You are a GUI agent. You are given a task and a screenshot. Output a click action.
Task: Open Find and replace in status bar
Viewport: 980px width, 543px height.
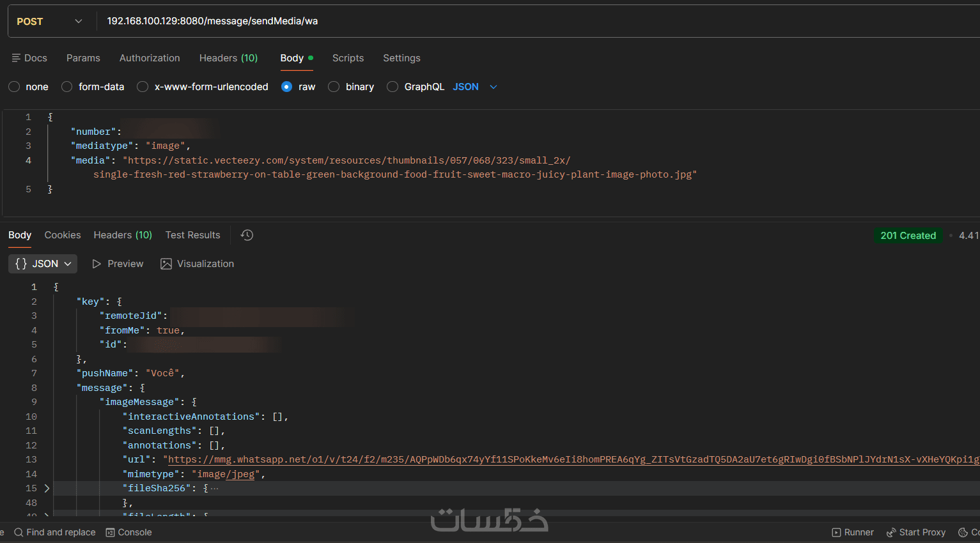55,532
